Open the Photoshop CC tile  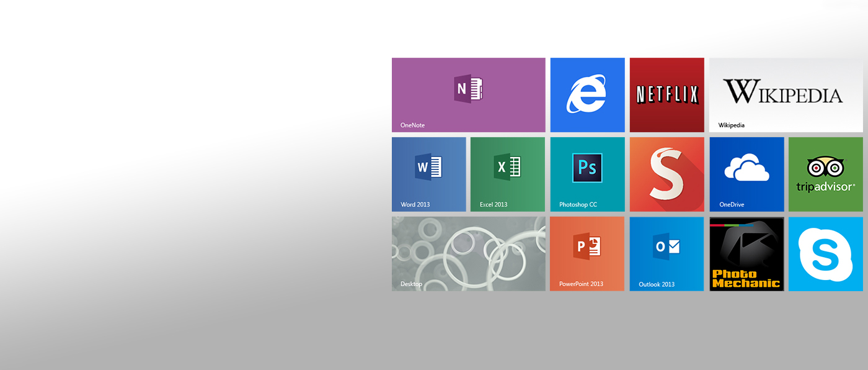pyautogui.click(x=587, y=174)
